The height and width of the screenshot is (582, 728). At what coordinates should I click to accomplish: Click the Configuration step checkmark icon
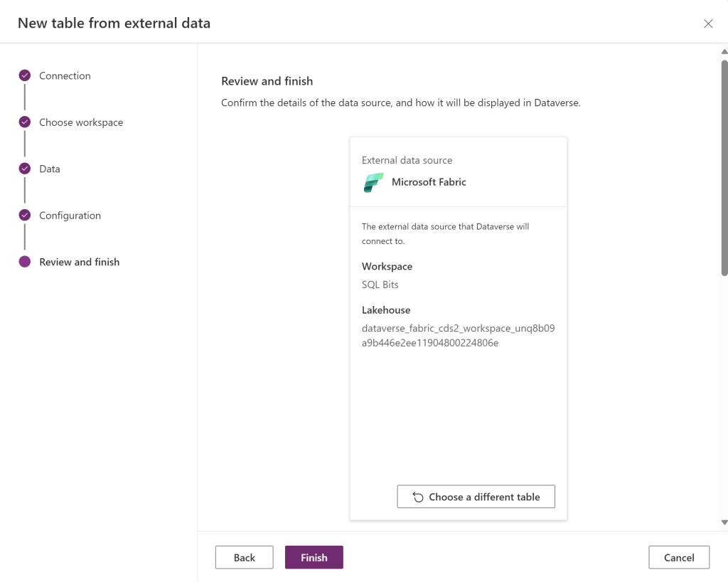pos(25,216)
